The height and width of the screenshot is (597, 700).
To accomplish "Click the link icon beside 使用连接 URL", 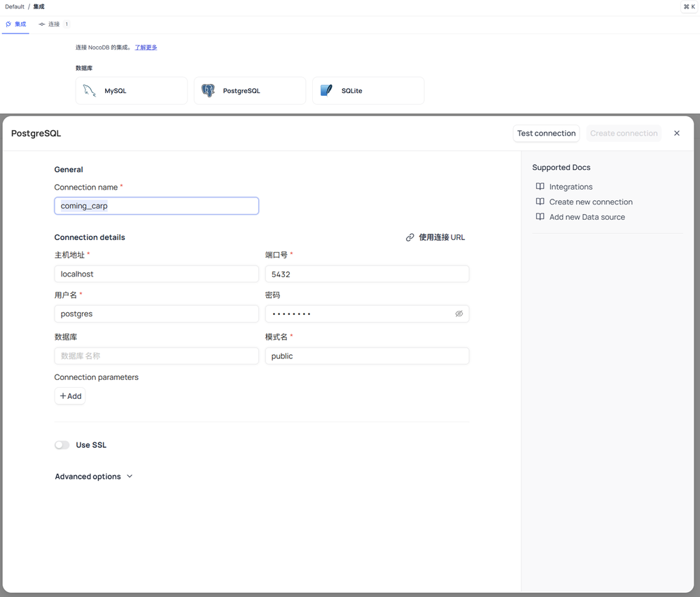I will 409,237.
